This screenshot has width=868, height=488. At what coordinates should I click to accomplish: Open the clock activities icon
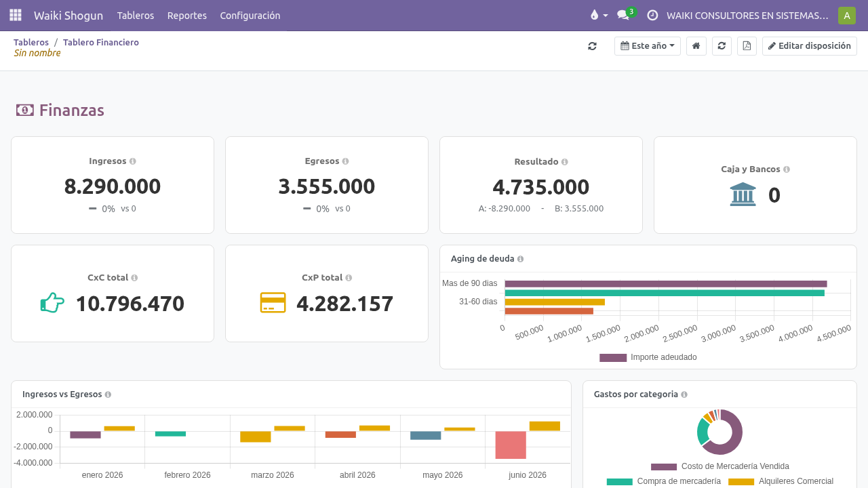click(x=652, y=15)
